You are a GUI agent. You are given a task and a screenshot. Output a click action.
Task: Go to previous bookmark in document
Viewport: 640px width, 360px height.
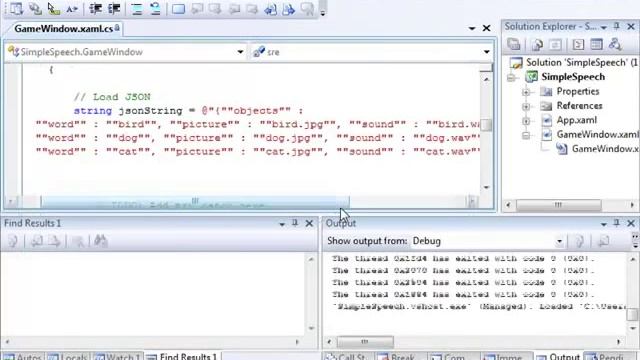tap(270, 9)
